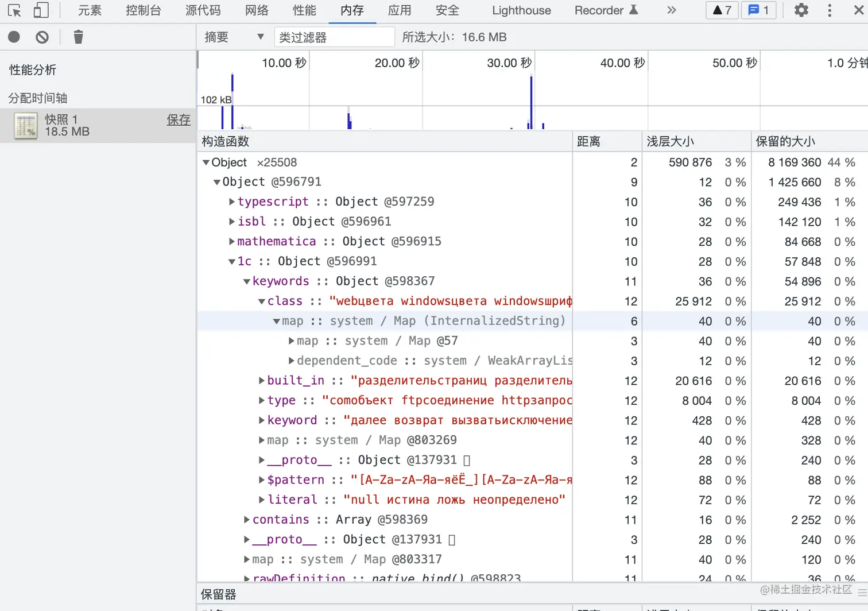868x611 pixels.
Task: Sort by the 构造函数 column header
Action: pos(385,141)
